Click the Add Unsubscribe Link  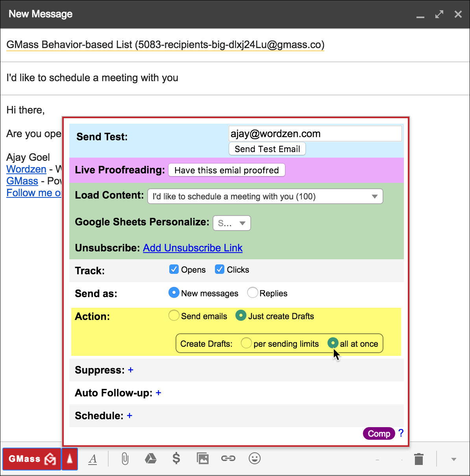[192, 248]
